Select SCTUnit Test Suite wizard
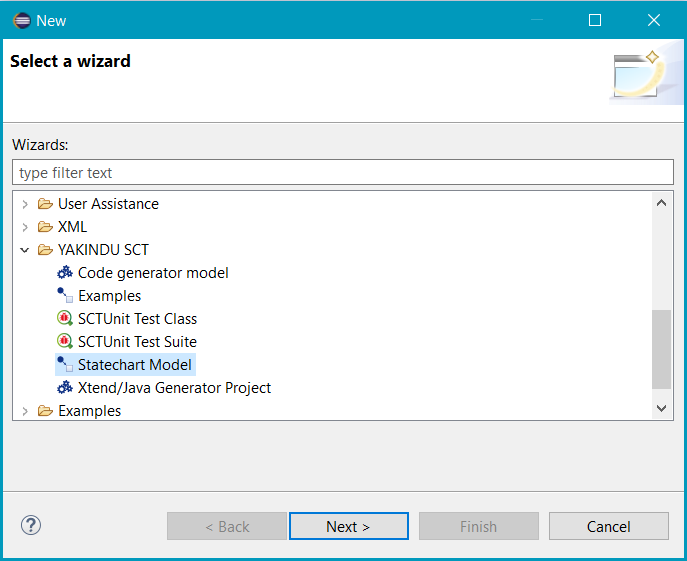687x561 pixels. (x=137, y=341)
